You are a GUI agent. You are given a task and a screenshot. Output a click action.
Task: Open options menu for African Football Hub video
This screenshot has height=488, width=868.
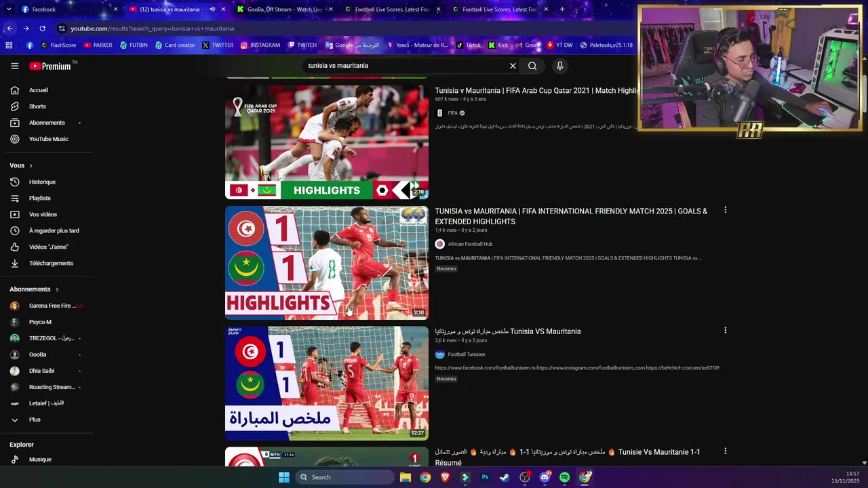[725, 210]
